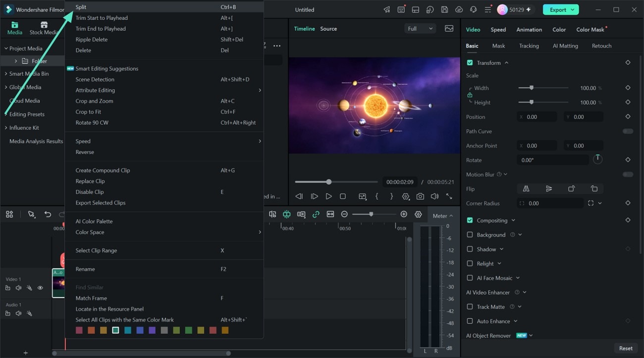Screen dimensions: 644x358
Task: Click the Width scale slider
Action: tap(543, 88)
